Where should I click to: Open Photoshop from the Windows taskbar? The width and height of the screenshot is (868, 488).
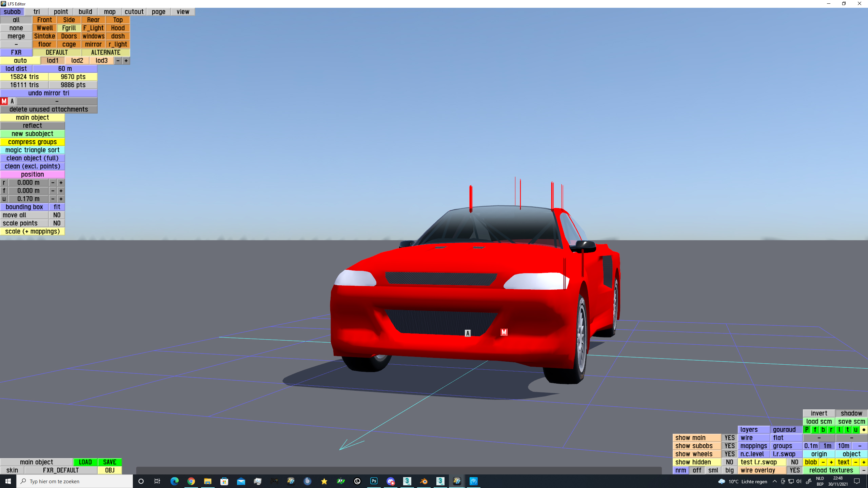click(x=374, y=481)
